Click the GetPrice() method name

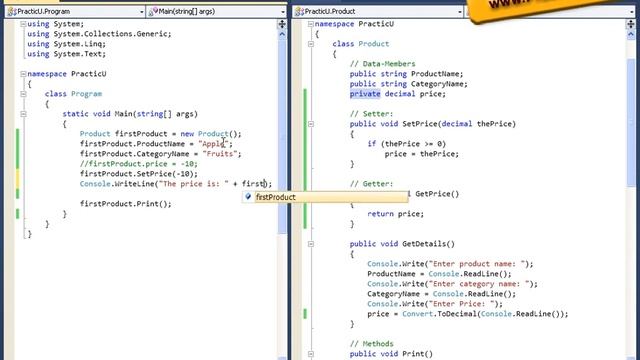click(x=437, y=194)
